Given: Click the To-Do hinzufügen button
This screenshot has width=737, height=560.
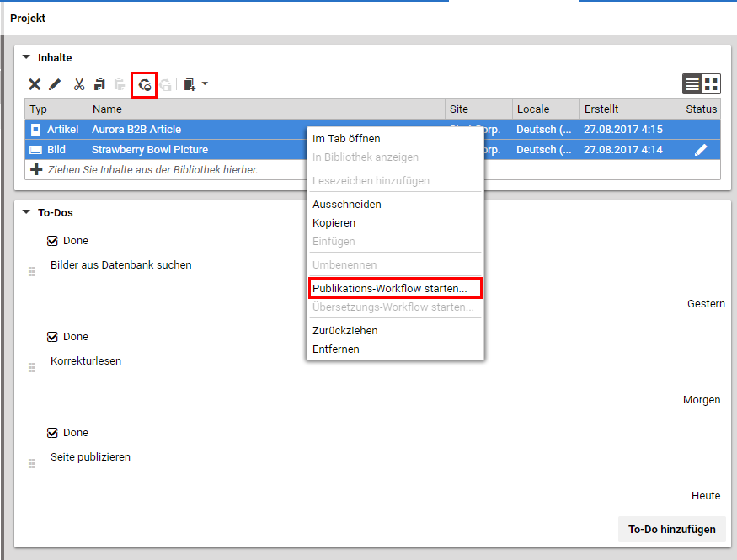Looking at the screenshot, I should [x=671, y=529].
